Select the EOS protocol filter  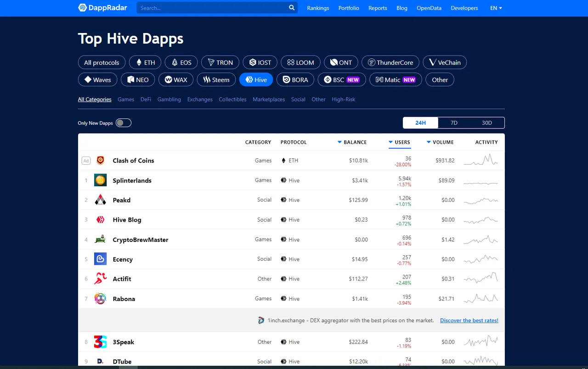click(181, 62)
